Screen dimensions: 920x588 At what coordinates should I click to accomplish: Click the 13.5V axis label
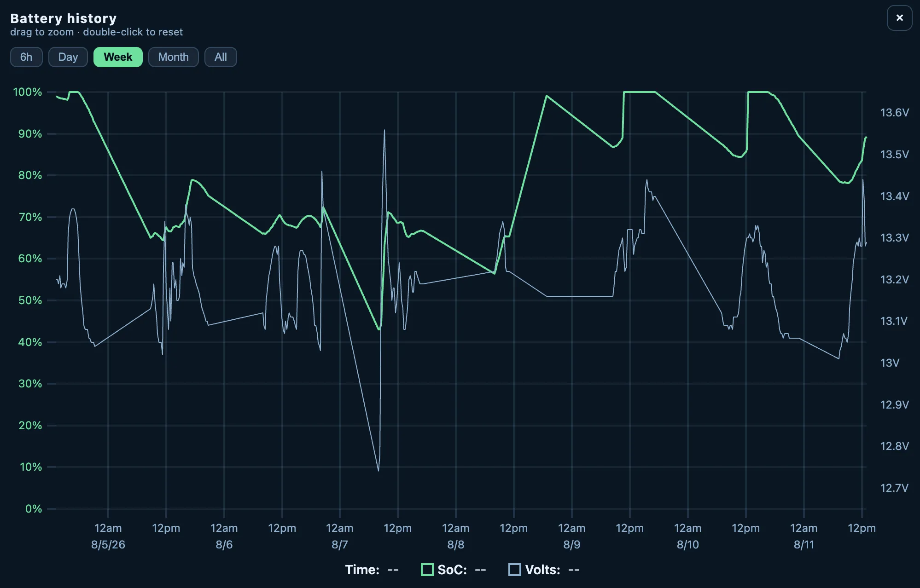895,155
